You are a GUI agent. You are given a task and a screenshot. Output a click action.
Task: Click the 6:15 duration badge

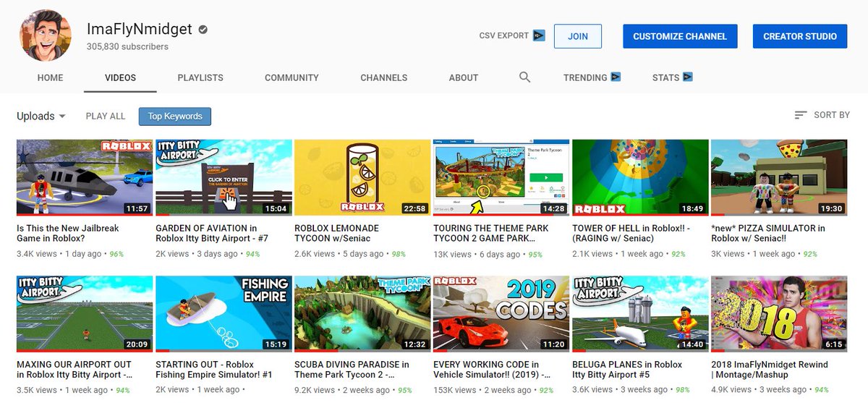[x=833, y=344]
